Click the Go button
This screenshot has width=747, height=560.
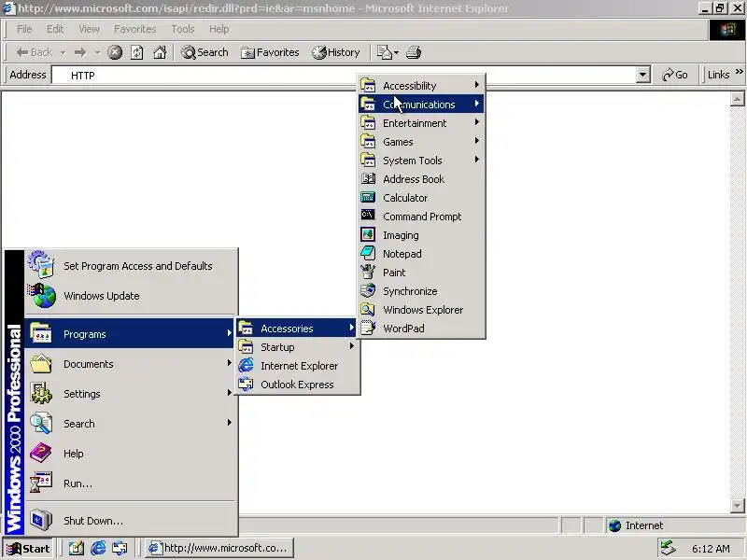pyautogui.click(x=675, y=75)
